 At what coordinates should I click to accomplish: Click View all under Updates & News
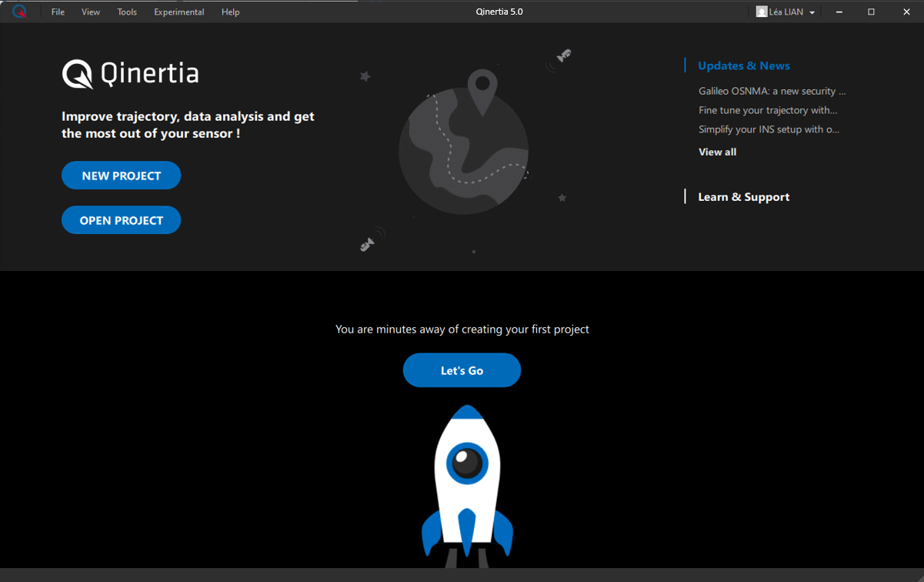(717, 152)
